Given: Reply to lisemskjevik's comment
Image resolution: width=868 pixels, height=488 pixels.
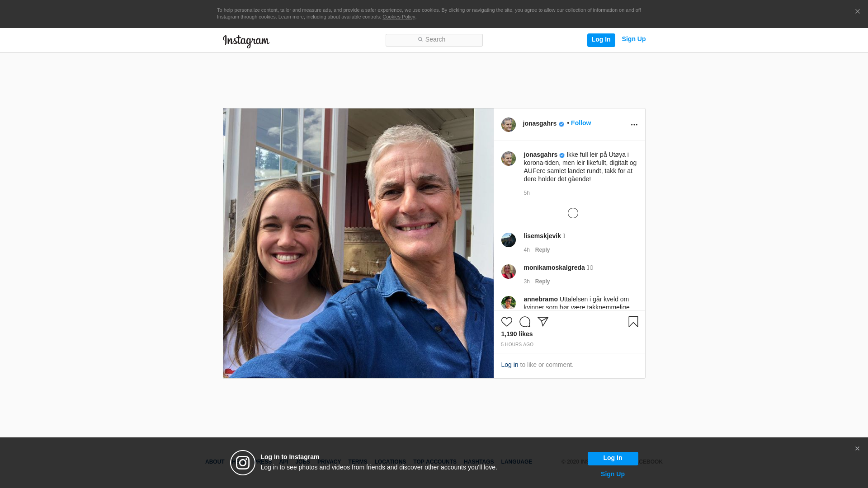Looking at the screenshot, I should coord(542,250).
